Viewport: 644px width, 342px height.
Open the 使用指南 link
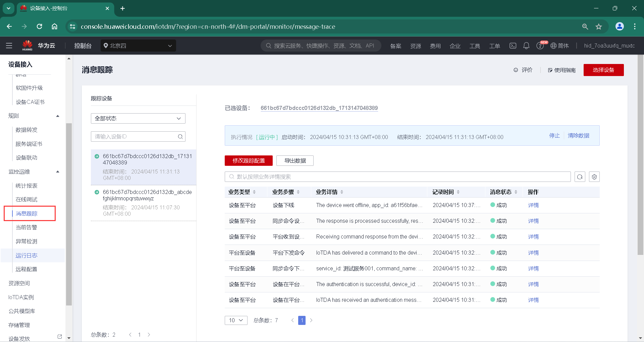point(562,70)
